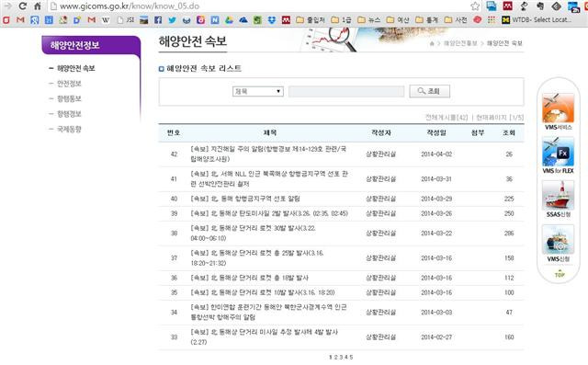Open the Facebook bookmark icon
Image resolution: width=588 pixels, height=365 pixels.
pyautogui.click(x=158, y=20)
